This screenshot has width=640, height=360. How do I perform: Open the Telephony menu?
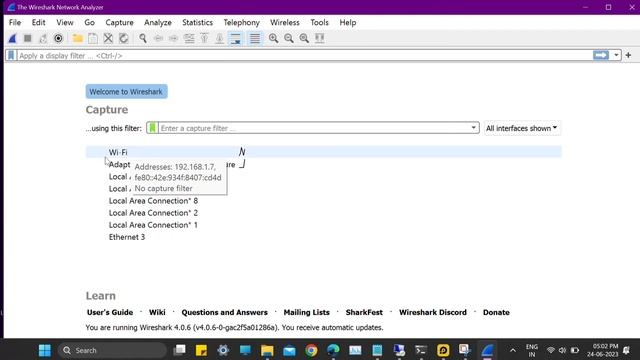(241, 22)
